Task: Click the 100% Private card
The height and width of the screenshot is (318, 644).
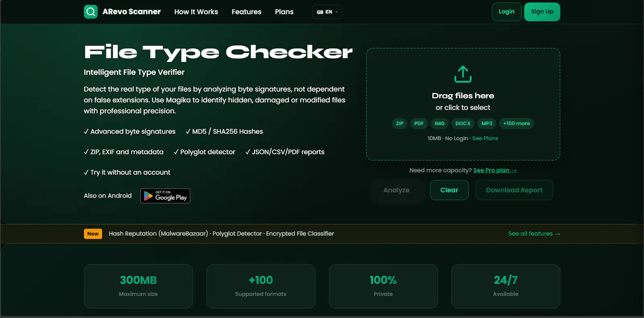Action: point(383,286)
